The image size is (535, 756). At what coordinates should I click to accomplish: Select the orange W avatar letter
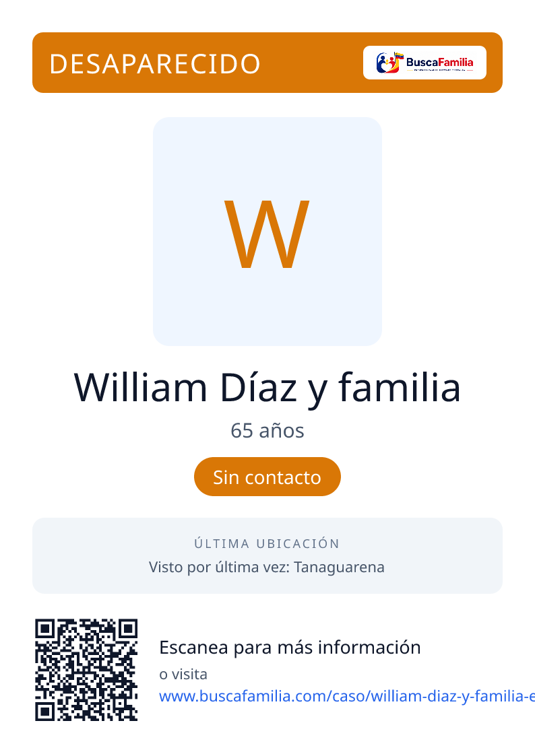click(x=267, y=234)
